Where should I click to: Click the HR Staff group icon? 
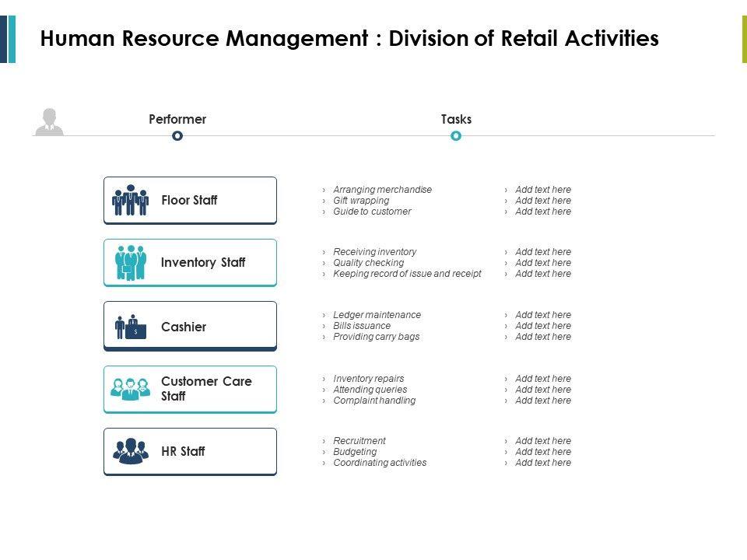131,451
